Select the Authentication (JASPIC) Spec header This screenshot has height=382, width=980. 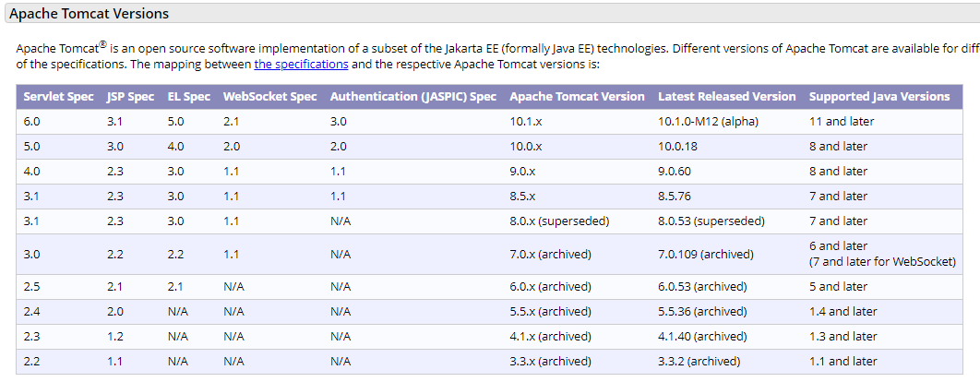[412, 97]
